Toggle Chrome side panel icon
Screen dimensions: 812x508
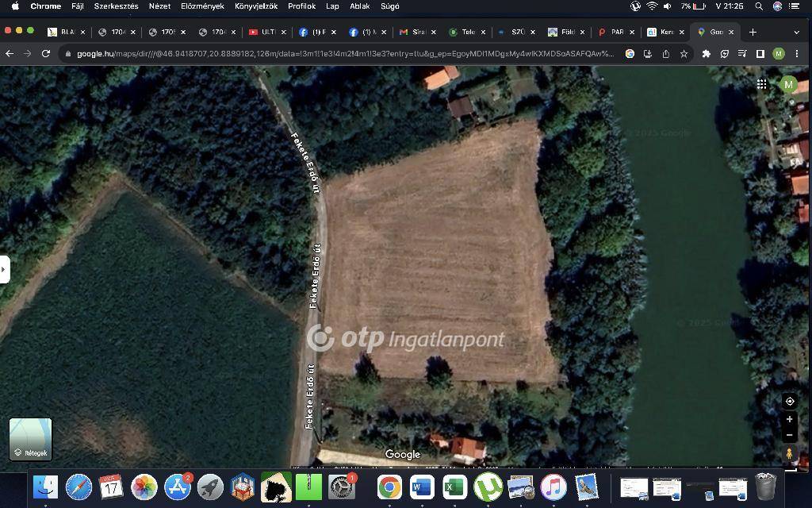pos(760,54)
